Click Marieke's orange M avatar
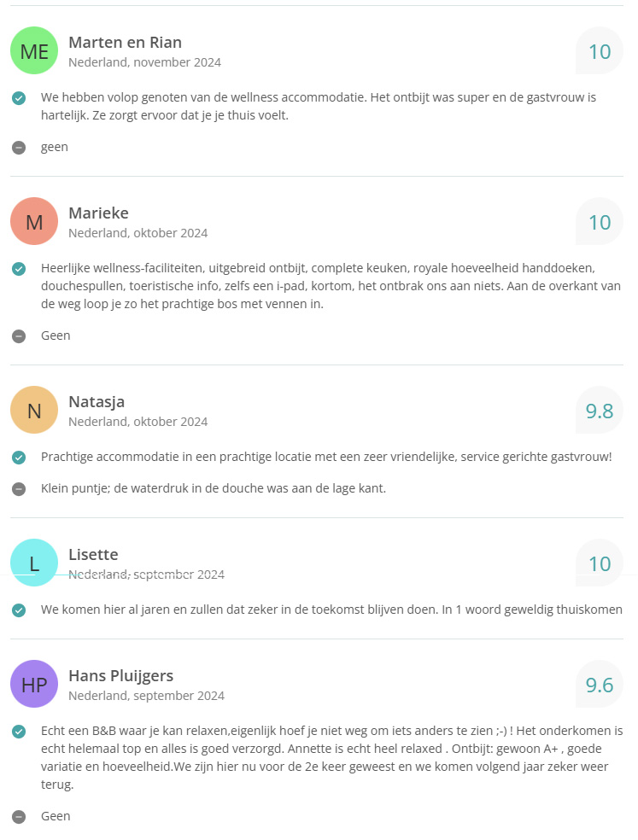The height and width of the screenshot is (840, 638). [x=34, y=222]
